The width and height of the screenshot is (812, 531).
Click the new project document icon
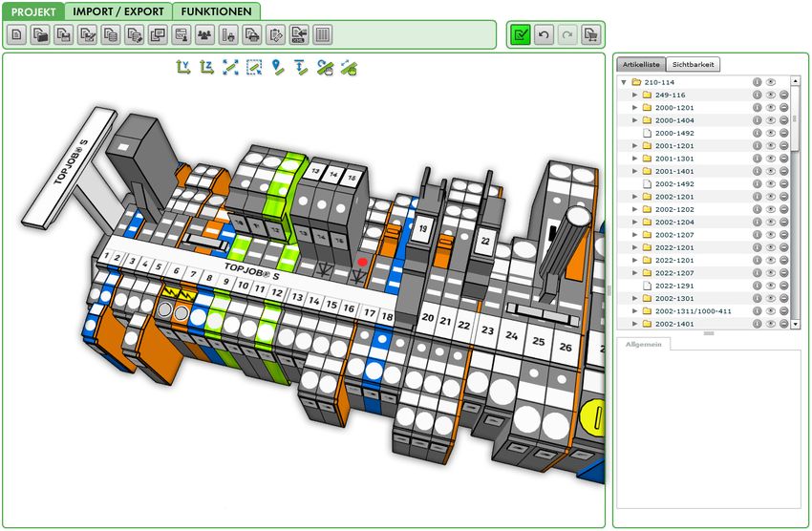[17, 35]
